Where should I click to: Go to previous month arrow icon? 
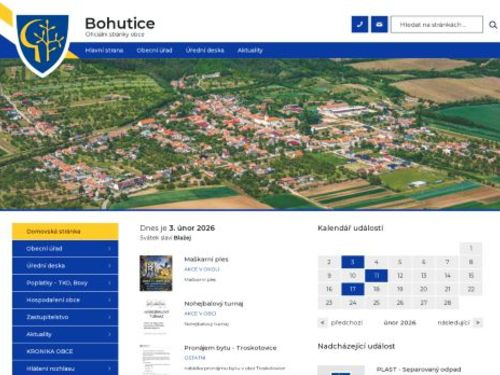click(322, 323)
